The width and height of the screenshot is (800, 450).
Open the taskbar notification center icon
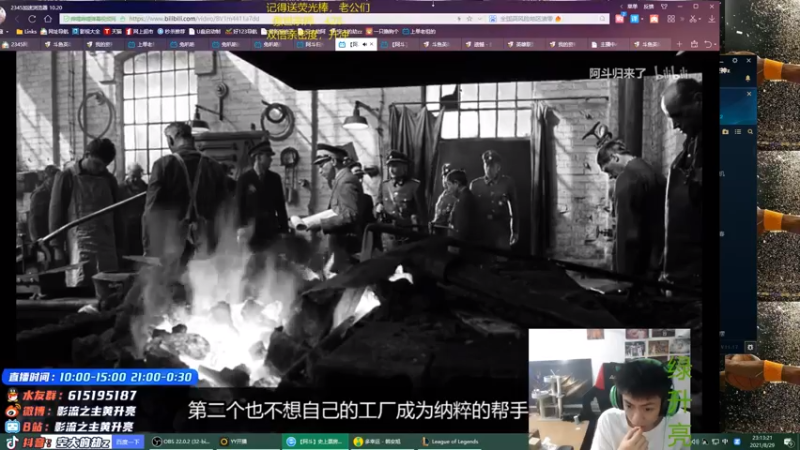coord(788,442)
